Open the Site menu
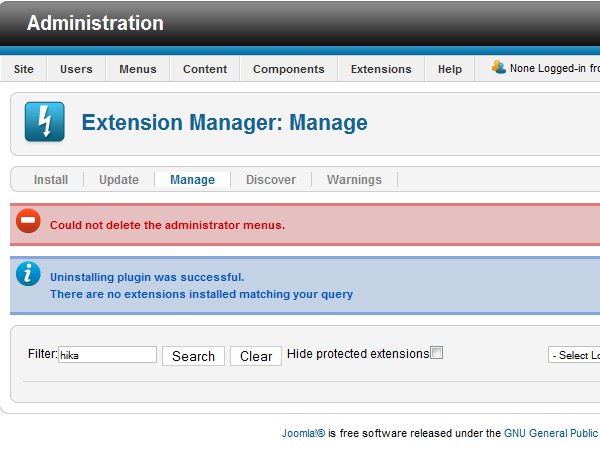The width and height of the screenshot is (600, 464). (24, 69)
